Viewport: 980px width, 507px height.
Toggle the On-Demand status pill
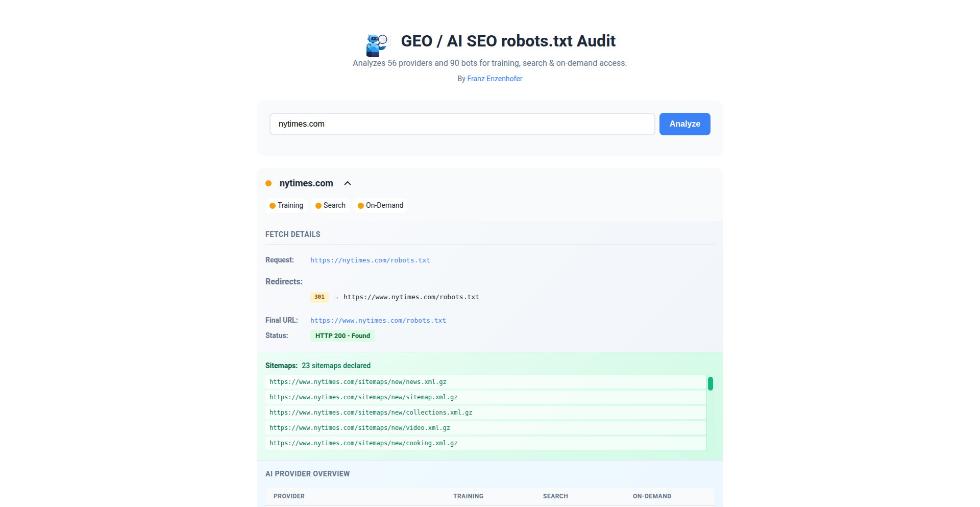click(380, 205)
